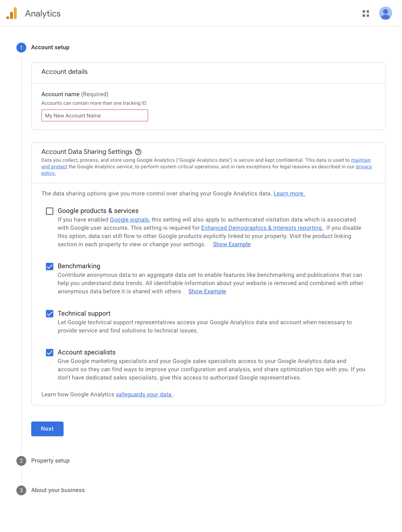The height and width of the screenshot is (532, 402).
Task: Open the Learn more link
Action: [x=289, y=194]
